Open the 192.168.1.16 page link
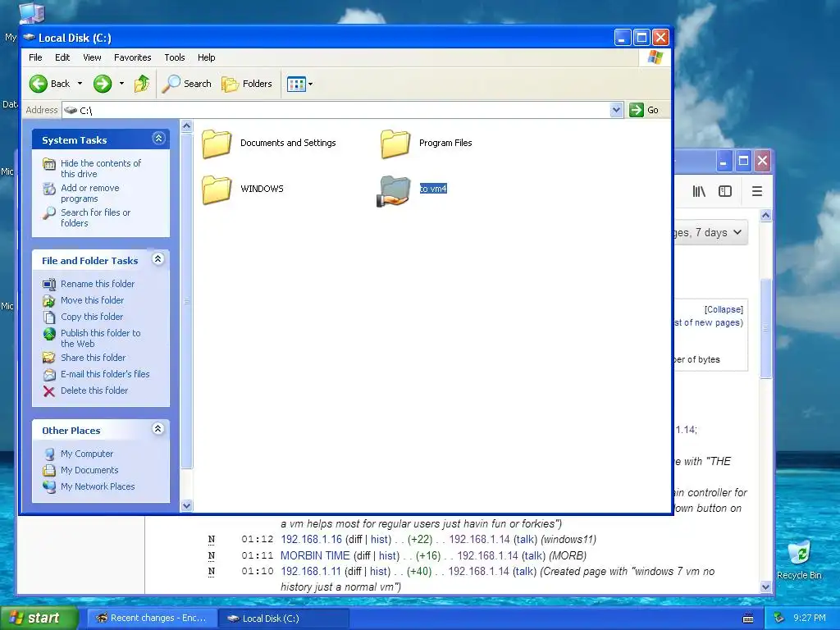This screenshot has width=840, height=630. tap(311, 540)
